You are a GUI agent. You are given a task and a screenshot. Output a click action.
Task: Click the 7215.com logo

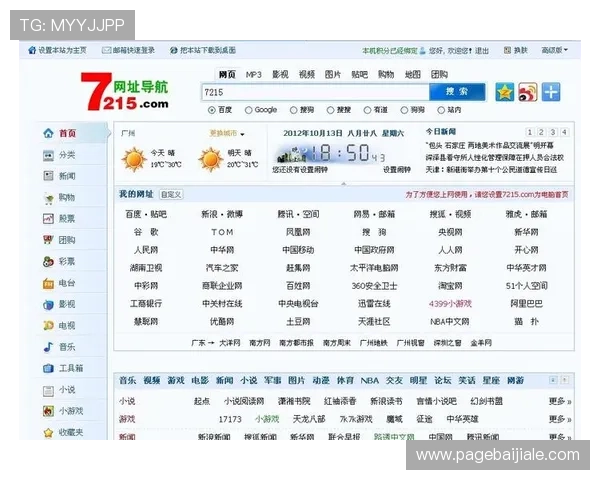coord(125,92)
